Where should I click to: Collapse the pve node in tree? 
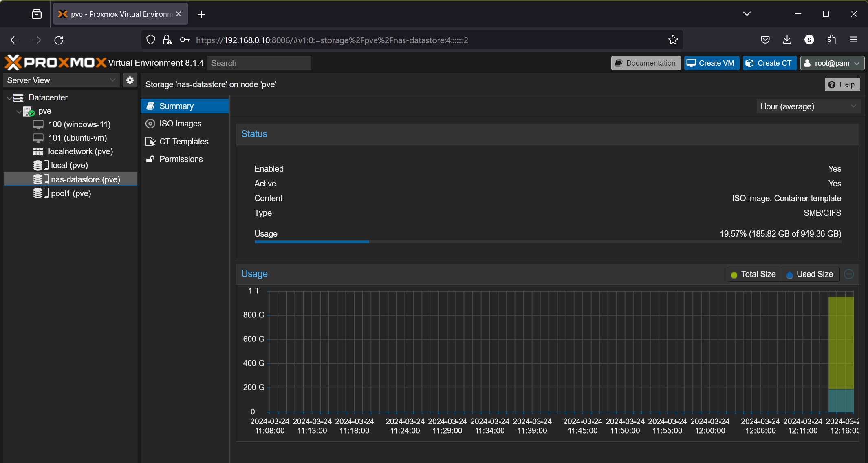click(x=19, y=111)
